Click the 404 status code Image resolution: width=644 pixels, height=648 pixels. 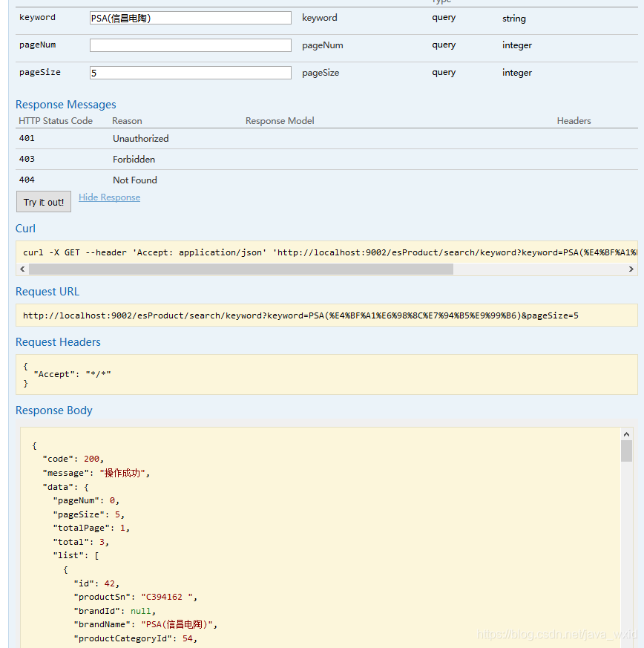(x=27, y=180)
